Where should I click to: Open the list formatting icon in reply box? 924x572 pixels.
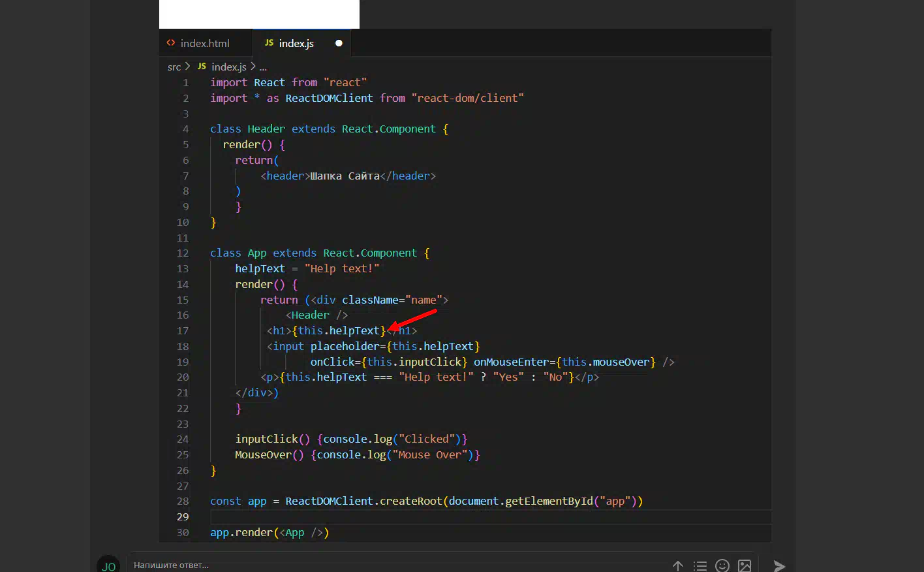click(x=700, y=566)
